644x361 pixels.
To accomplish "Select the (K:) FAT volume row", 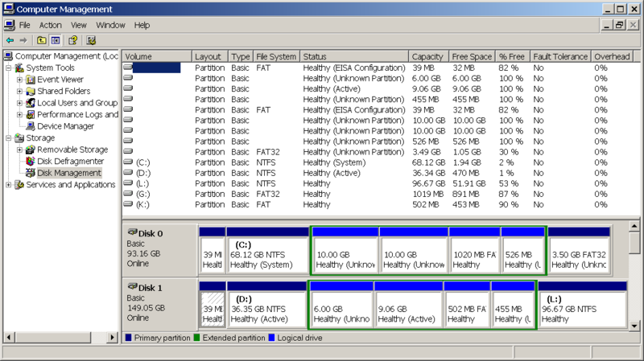I will (x=380, y=205).
